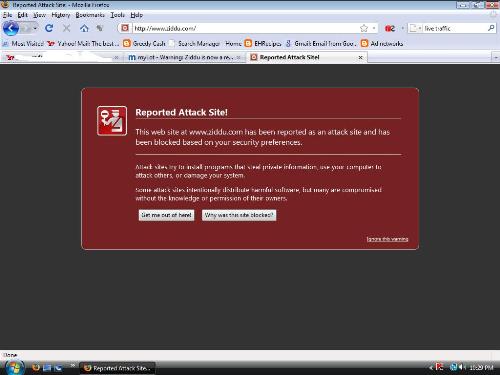Open the Tools menu
The image size is (500, 375).
(x=117, y=15)
